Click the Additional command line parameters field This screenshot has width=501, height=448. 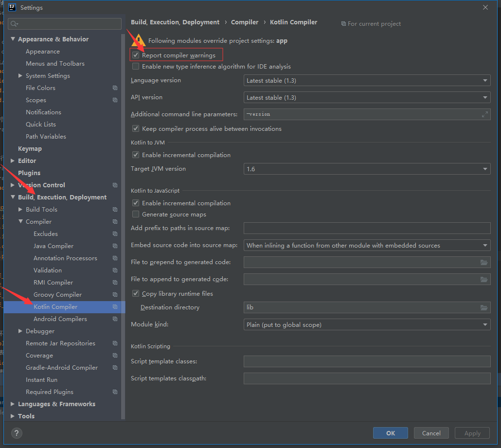point(367,114)
